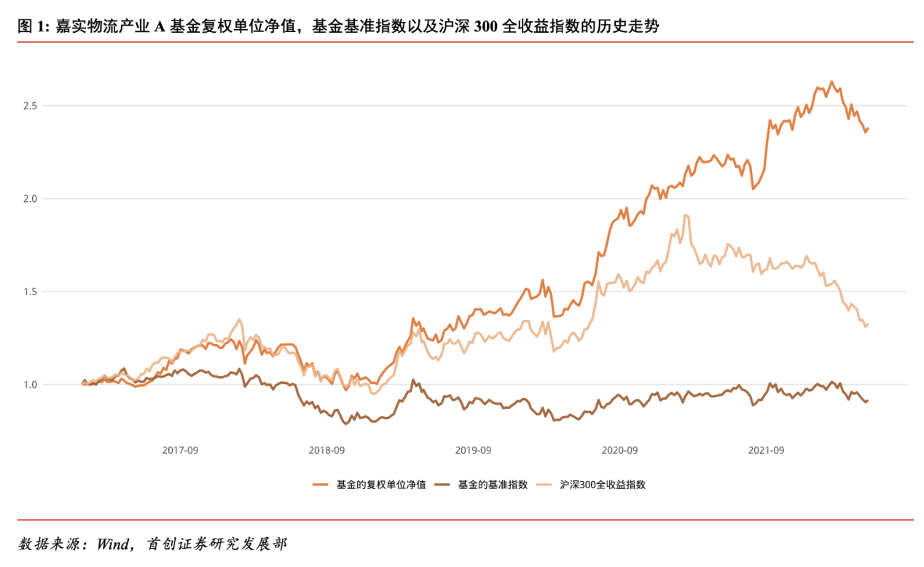Click the highest peak of the 沪深300 line

[x=686, y=215]
